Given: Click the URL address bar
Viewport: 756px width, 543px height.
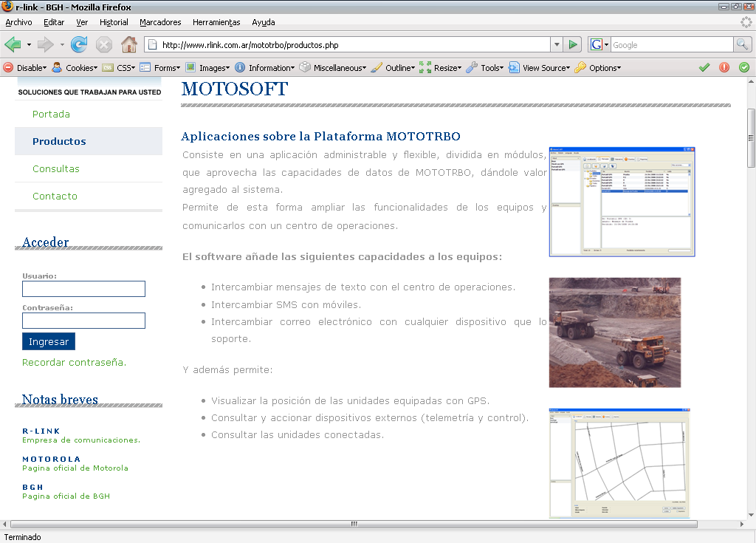Looking at the screenshot, I should click(347, 45).
